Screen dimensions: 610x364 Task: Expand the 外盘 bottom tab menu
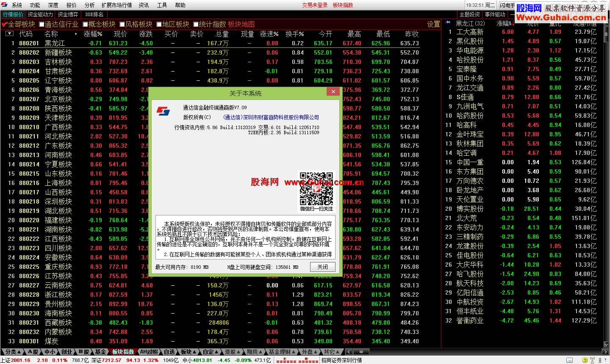tap(310, 352)
